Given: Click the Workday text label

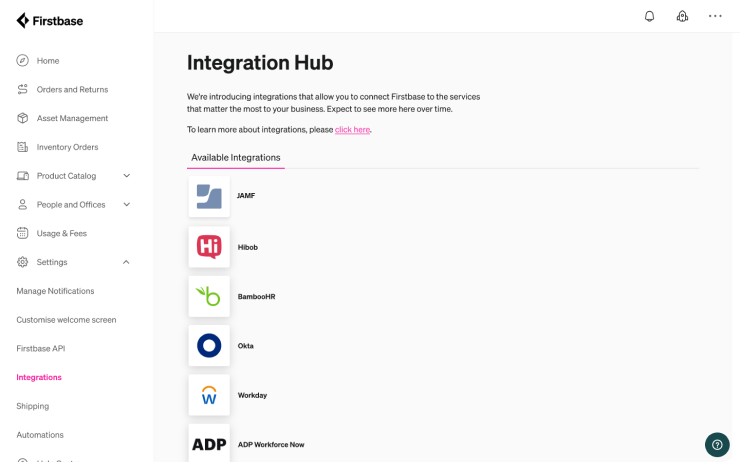Looking at the screenshot, I should pyautogui.click(x=252, y=395).
